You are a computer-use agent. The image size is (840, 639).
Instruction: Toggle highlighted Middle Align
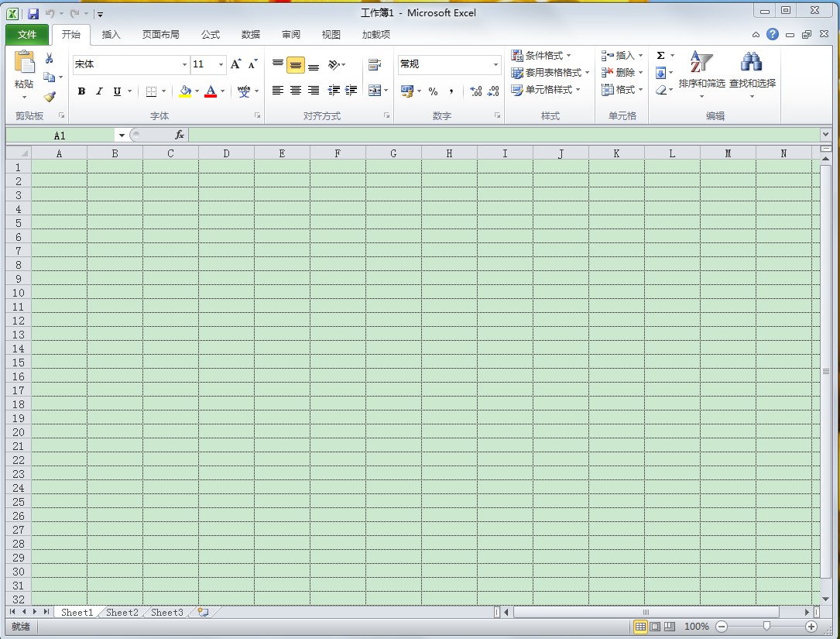[x=295, y=65]
